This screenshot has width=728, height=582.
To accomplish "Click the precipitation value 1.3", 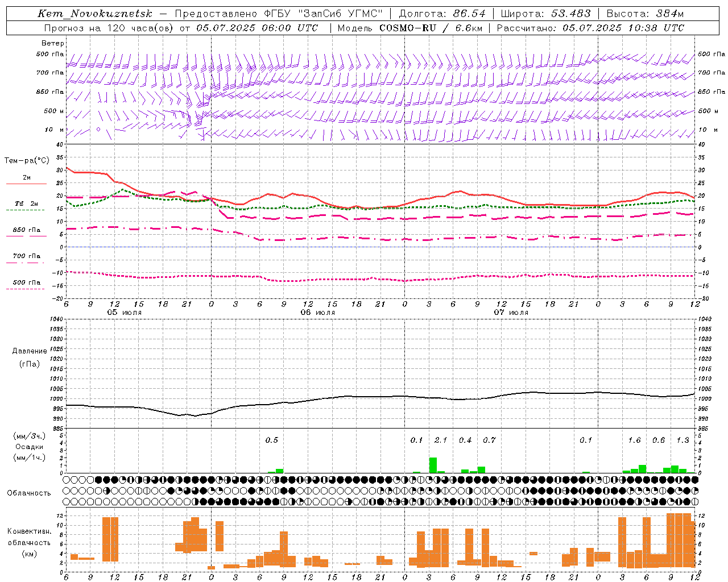I will 682,440.
